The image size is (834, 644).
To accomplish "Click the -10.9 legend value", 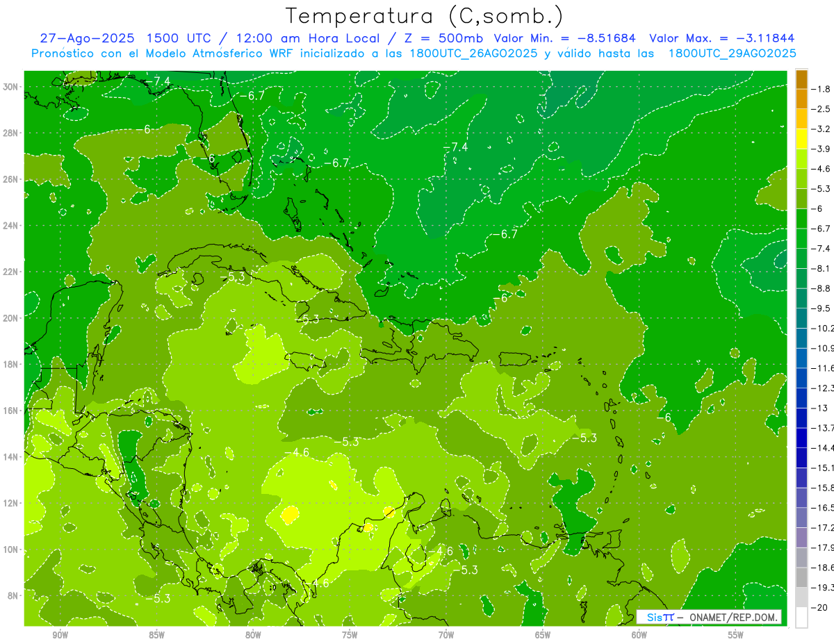I will point(822,348).
